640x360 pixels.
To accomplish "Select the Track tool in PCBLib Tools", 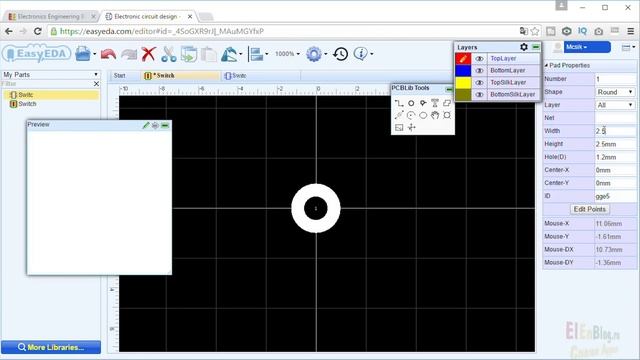I will coord(399,103).
